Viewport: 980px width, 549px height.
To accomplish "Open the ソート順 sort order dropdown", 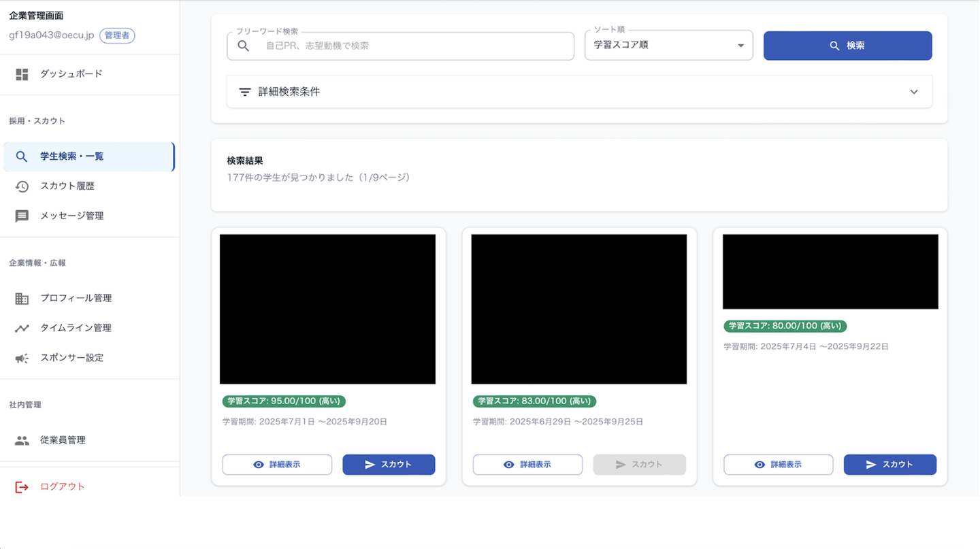I will (668, 46).
